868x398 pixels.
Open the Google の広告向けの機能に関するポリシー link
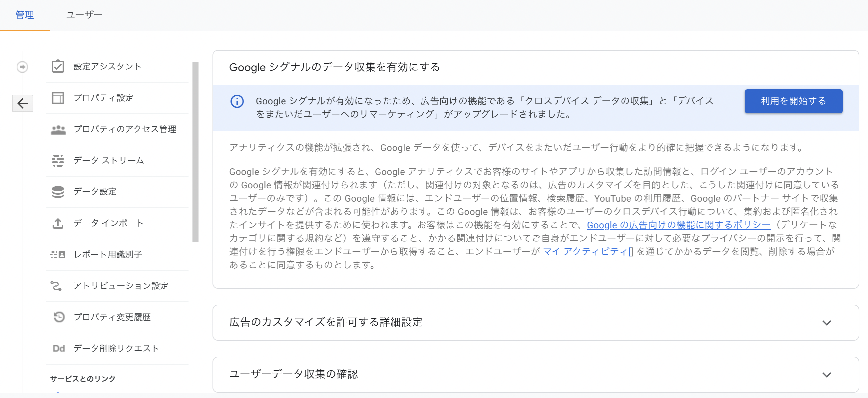point(678,225)
